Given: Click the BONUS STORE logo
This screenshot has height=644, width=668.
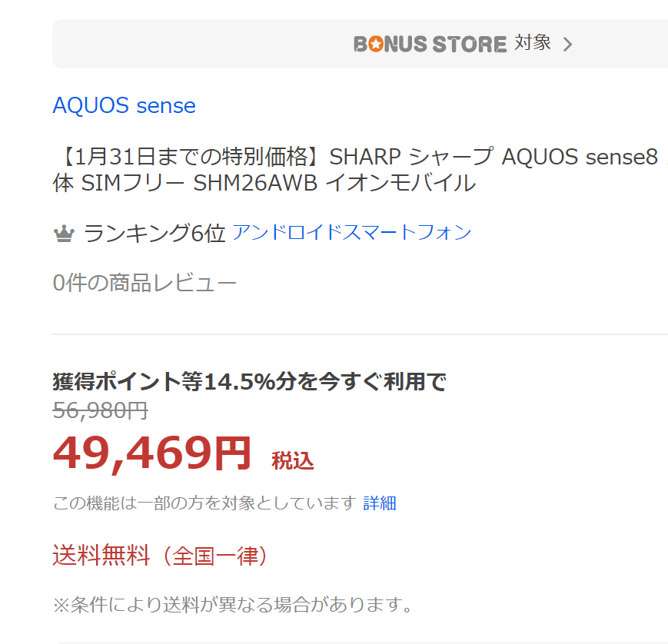Looking at the screenshot, I should point(430,44).
